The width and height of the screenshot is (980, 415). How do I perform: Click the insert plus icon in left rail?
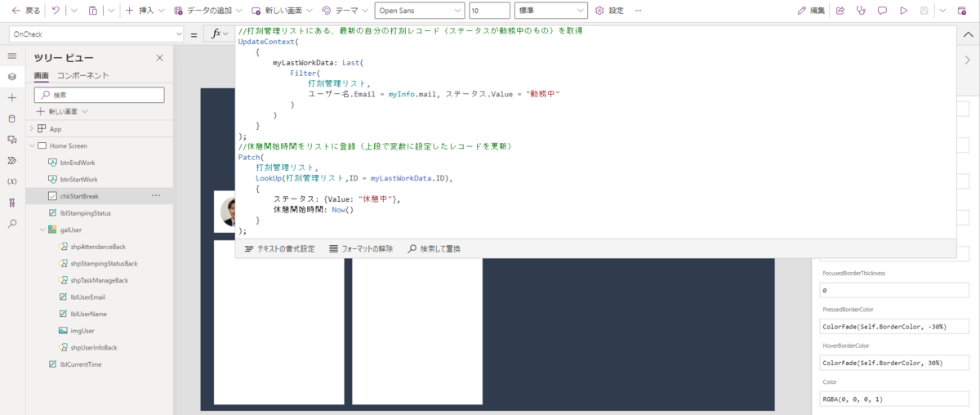coord(12,98)
